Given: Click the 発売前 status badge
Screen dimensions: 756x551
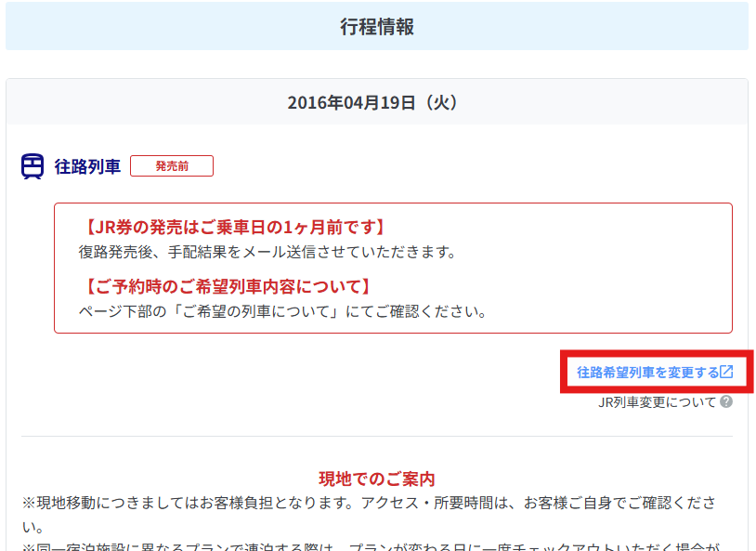Looking at the screenshot, I should pyautogui.click(x=172, y=166).
